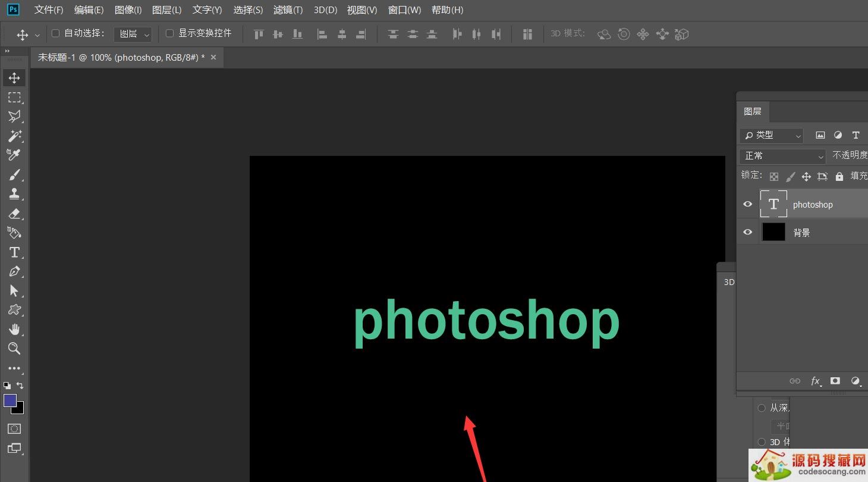Align right edges in options bar

[x=361, y=35]
